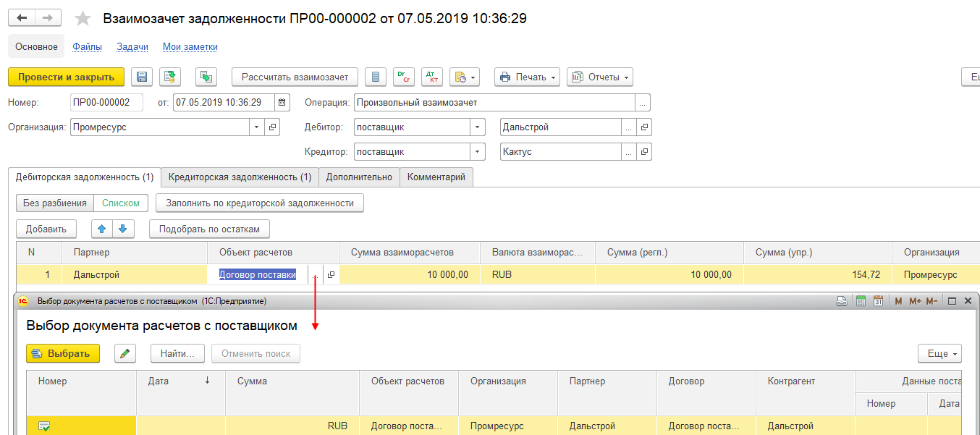The image size is (980, 435).
Task: Click into the Номер field ПР00-000002
Action: pyautogui.click(x=106, y=102)
